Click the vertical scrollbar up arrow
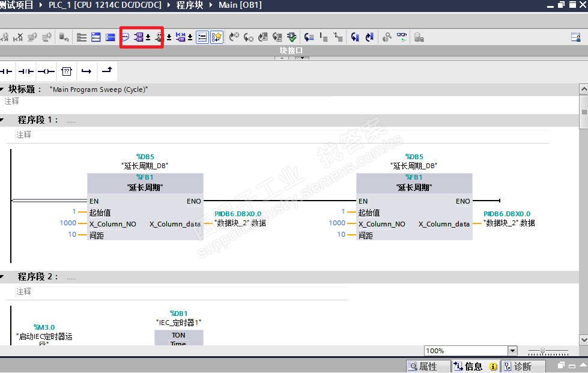Viewport: 588px width, 373px height. 584,89
